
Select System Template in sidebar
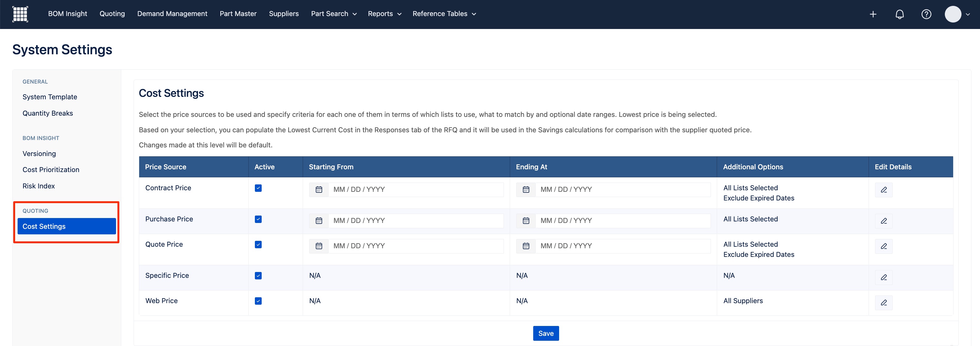(x=50, y=97)
